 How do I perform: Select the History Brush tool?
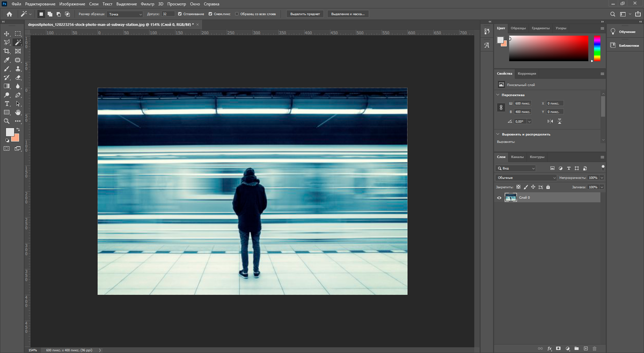7,77
